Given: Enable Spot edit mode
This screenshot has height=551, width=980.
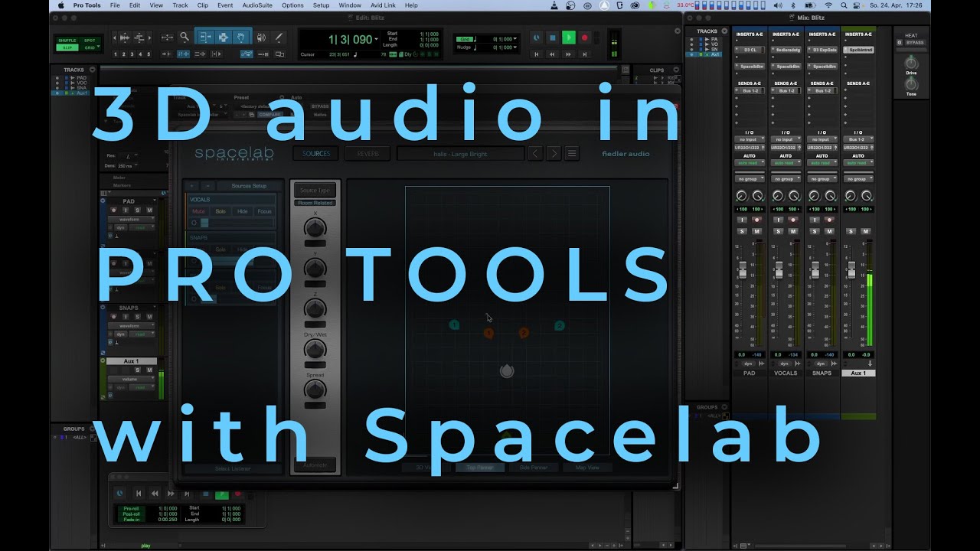Looking at the screenshot, I should click(x=90, y=41).
